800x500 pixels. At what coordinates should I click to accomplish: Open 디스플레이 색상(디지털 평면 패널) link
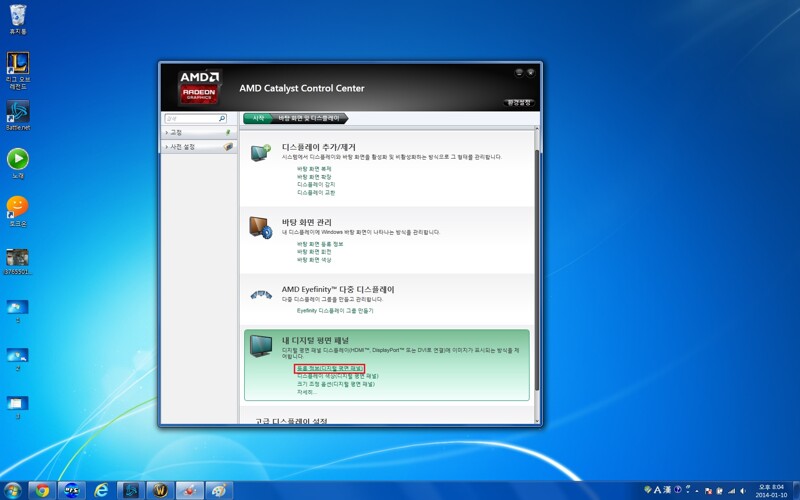coord(338,376)
